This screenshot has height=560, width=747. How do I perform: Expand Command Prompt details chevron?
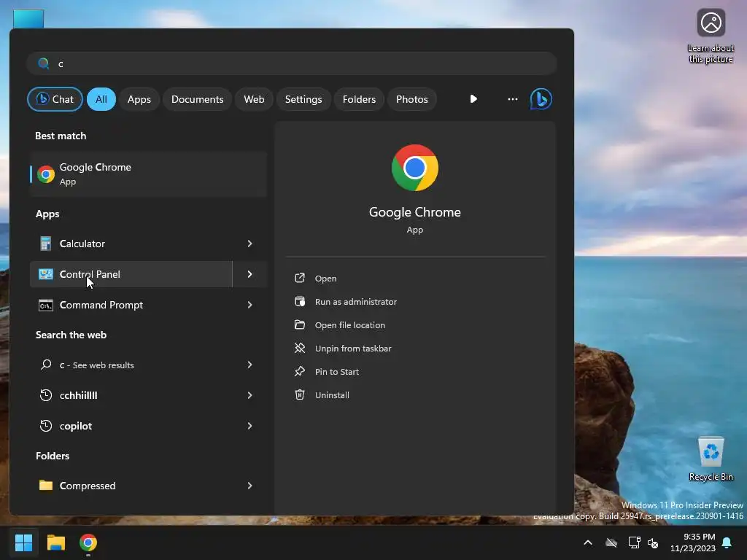click(249, 305)
